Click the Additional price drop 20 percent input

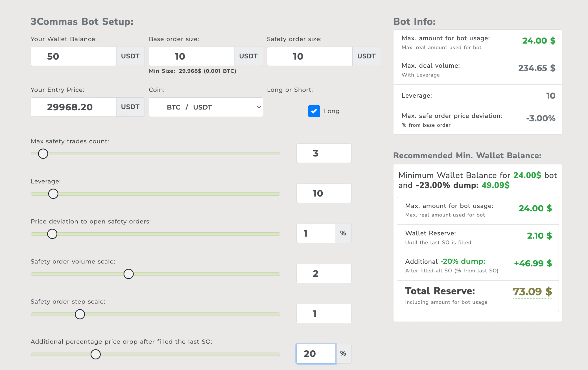click(x=316, y=354)
